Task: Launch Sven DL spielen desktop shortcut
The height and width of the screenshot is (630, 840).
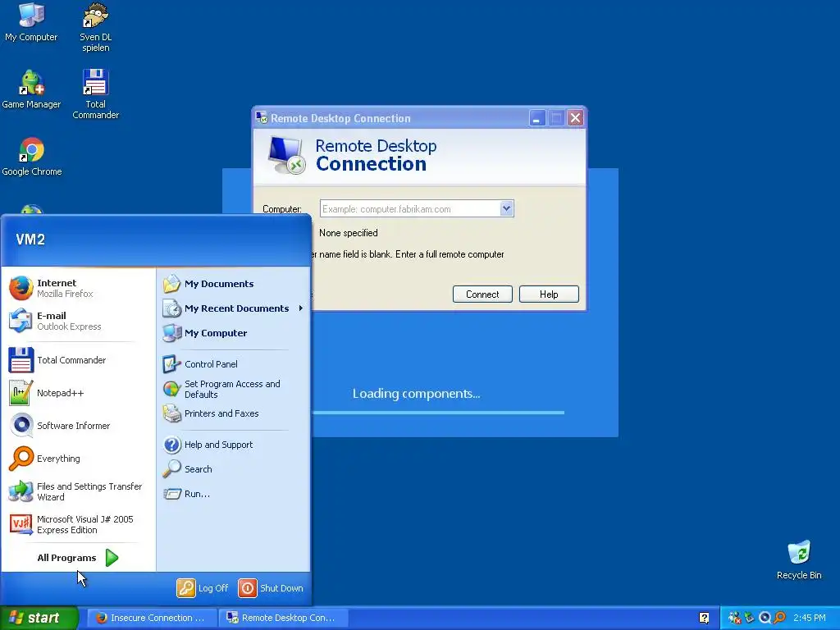Action: pos(95,27)
